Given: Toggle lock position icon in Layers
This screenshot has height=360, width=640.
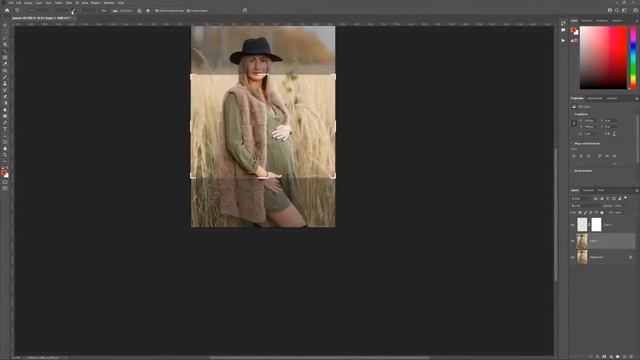Looking at the screenshot, I should pos(591,213).
